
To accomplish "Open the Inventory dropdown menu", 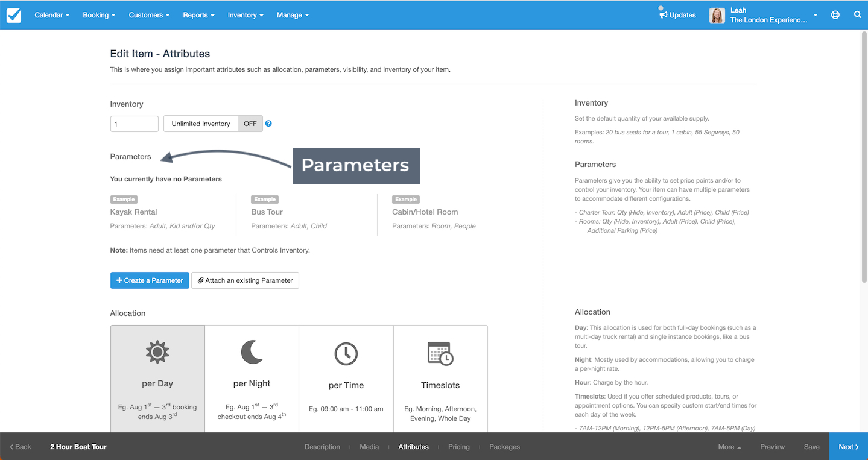I will (x=246, y=15).
